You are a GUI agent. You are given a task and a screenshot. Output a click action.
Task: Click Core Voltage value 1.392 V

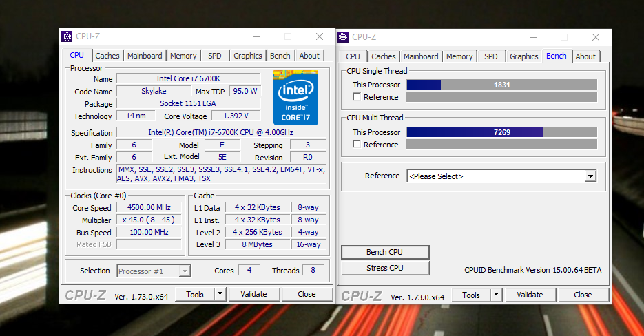click(x=236, y=116)
